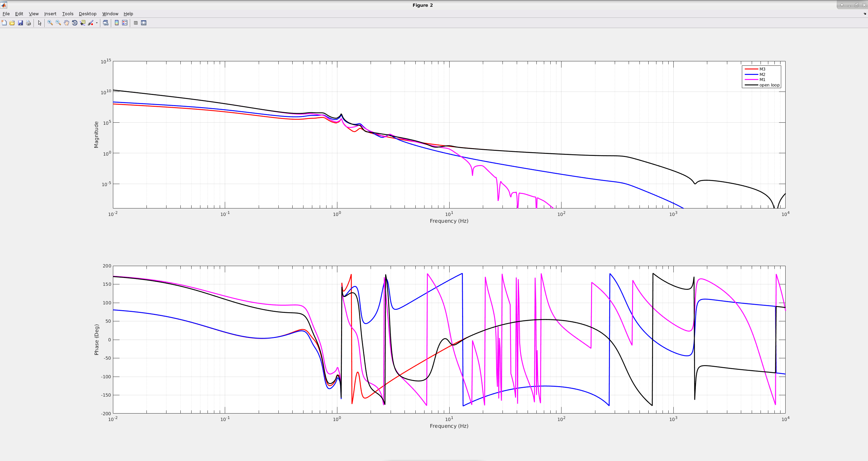The image size is (868, 461).
Task: Open the View menu
Action: tap(34, 14)
